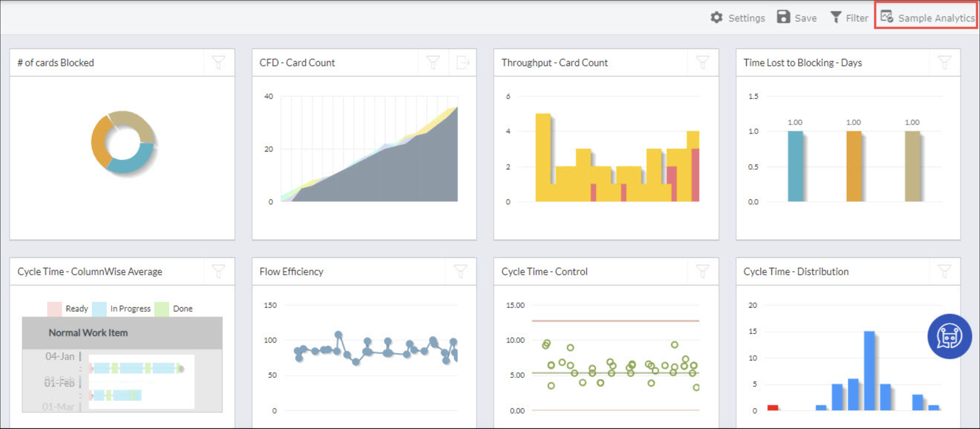980x429 pixels.
Task: Filter Cycle Time - ColumnWise Average widget
Action: coord(218,271)
